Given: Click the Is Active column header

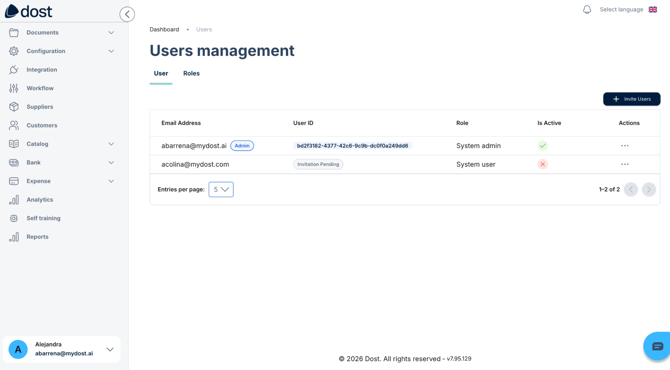Looking at the screenshot, I should [x=549, y=123].
